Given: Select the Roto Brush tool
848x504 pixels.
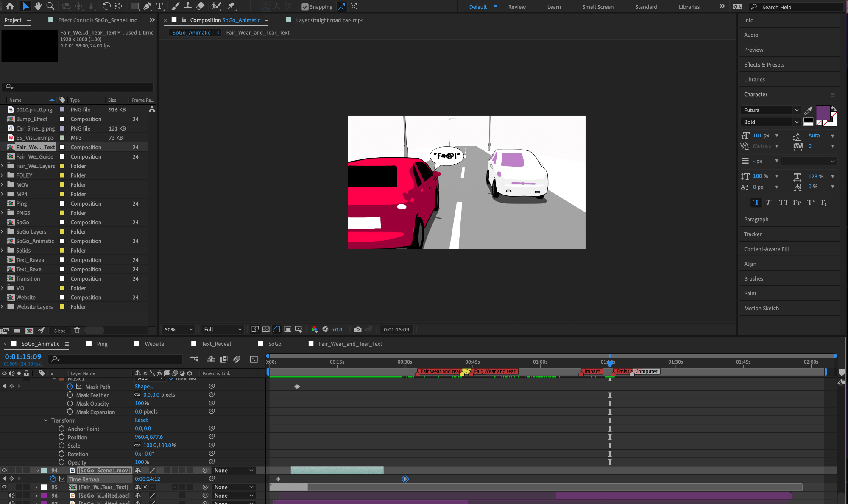Looking at the screenshot, I should pyautogui.click(x=216, y=6).
